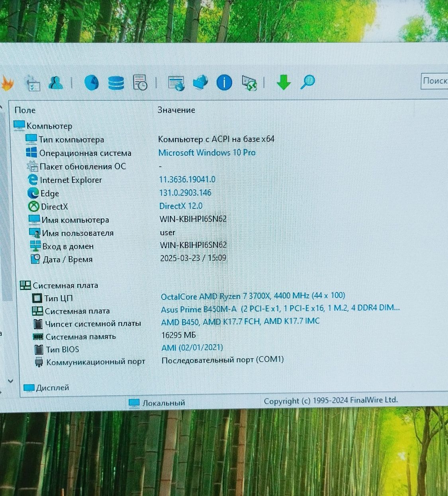The width and height of the screenshot is (448, 496).
Task: Click the chip icon beside Тип BIOS
Action: click(x=39, y=349)
